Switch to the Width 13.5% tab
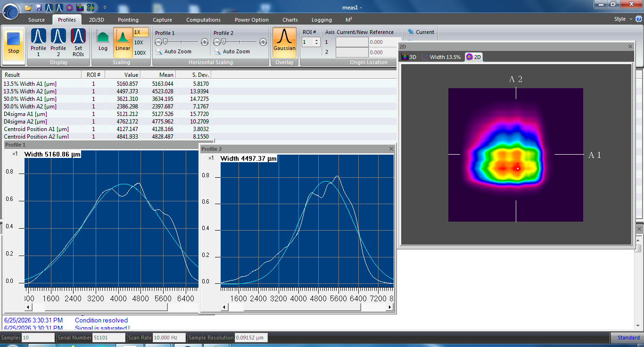The image size is (644, 347). [x=441, y=57]
